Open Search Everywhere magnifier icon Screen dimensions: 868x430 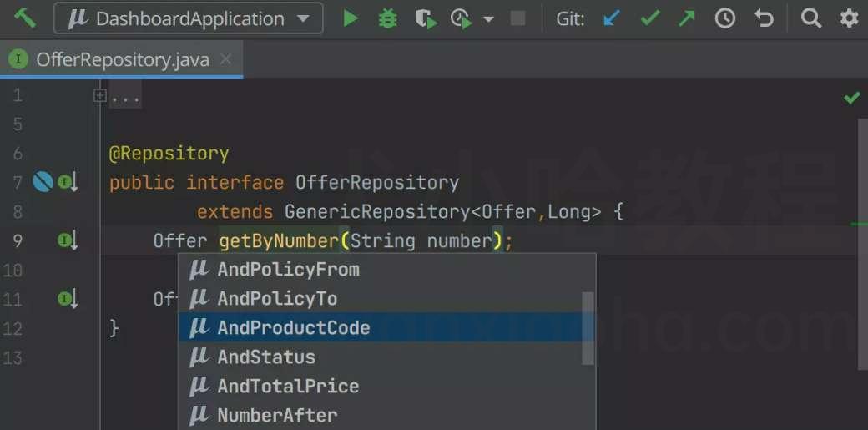[x=811, y=18]
